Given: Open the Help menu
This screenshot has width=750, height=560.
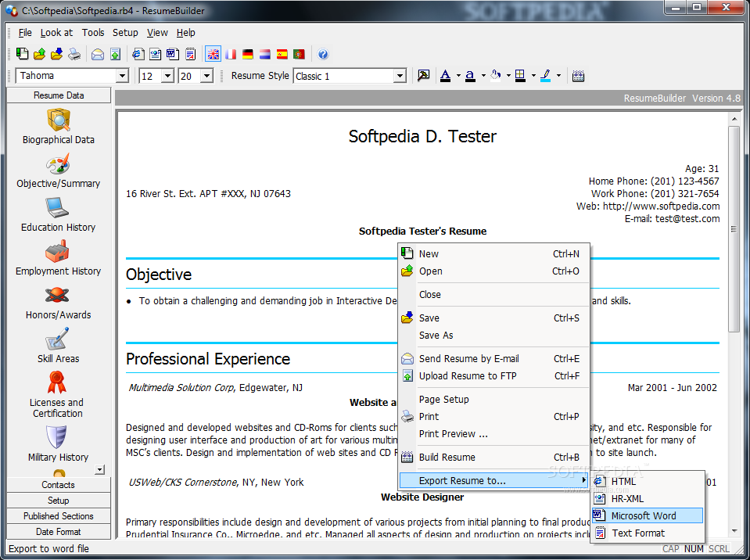Looking at the screenshot, I should [x=185, y=33].
